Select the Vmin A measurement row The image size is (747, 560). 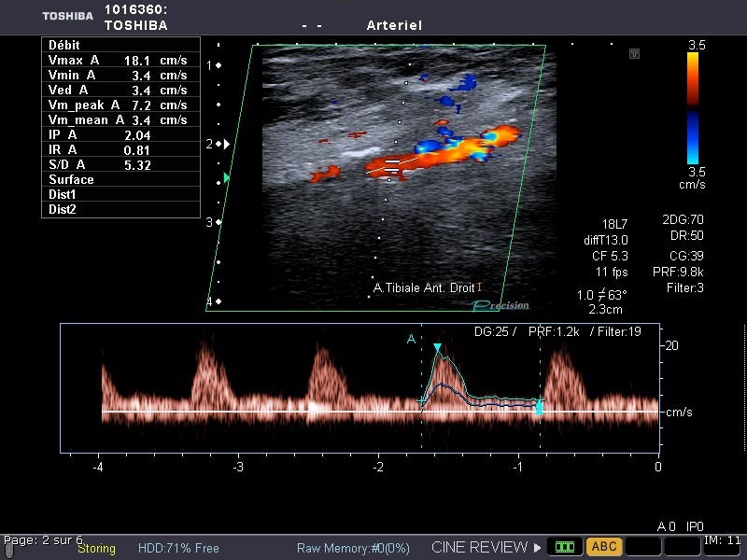(121, 75)
